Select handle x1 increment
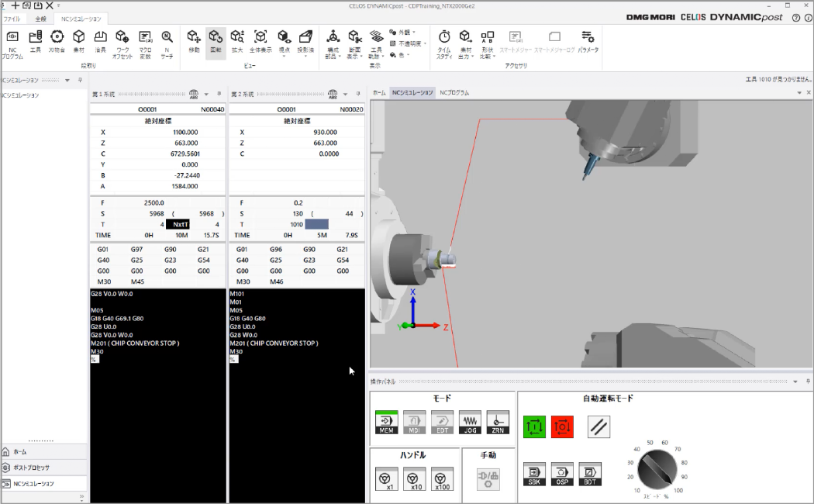The image size is (814, 504). click(x=386, y=479)
